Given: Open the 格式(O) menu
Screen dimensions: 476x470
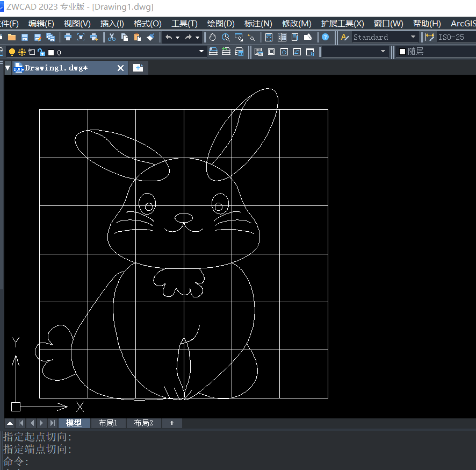Looking at the screenshot, I should pyautogui.click(x=148, y=24).
